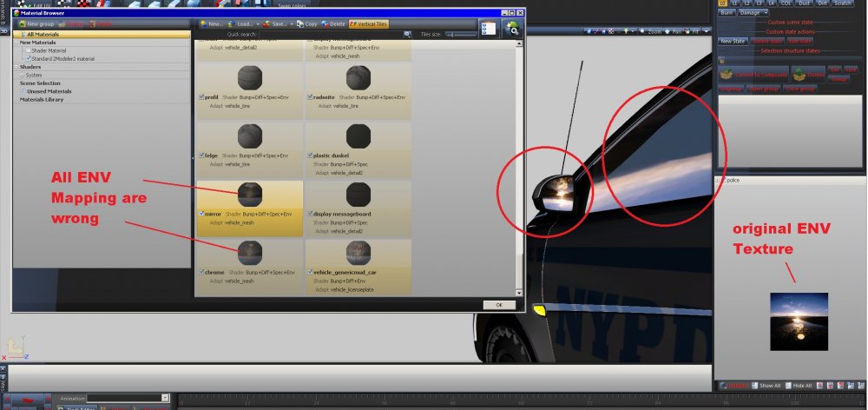Viewport: 868px width, 410px height.
Task: Select Unused Materials in the tree
Action: pos(49,91)
